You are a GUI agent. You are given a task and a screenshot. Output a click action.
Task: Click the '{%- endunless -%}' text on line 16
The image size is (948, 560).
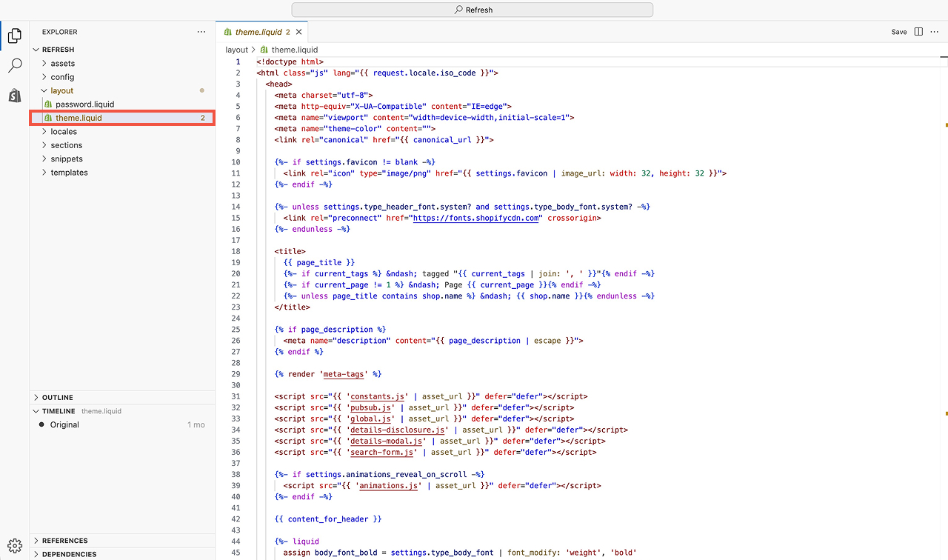point(312,229)
